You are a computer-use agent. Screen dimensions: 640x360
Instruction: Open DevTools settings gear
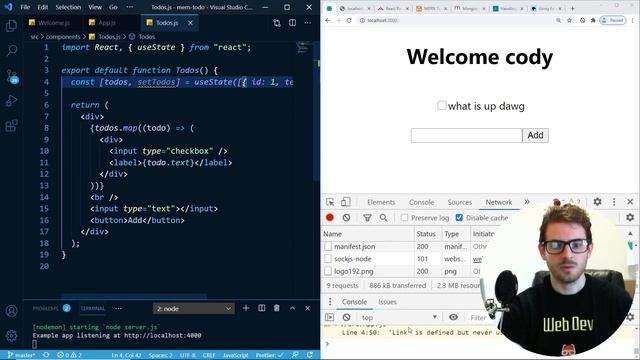tap(598, 202)
